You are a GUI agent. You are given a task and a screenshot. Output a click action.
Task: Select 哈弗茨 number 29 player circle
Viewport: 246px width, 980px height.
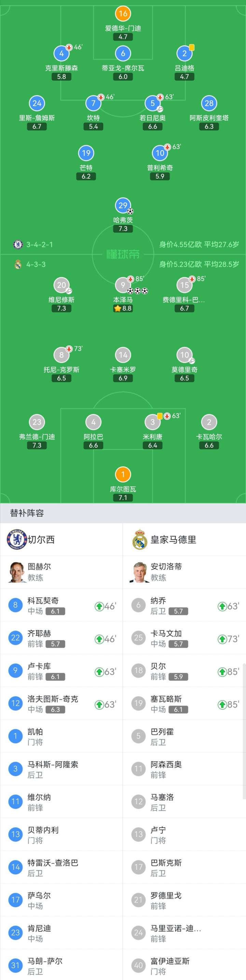123,206
